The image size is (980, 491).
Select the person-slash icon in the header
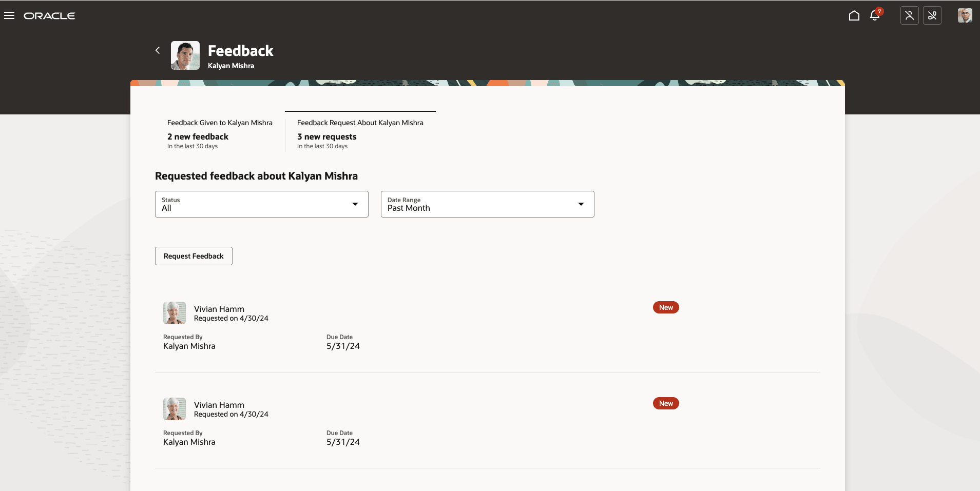pos(910,15)
